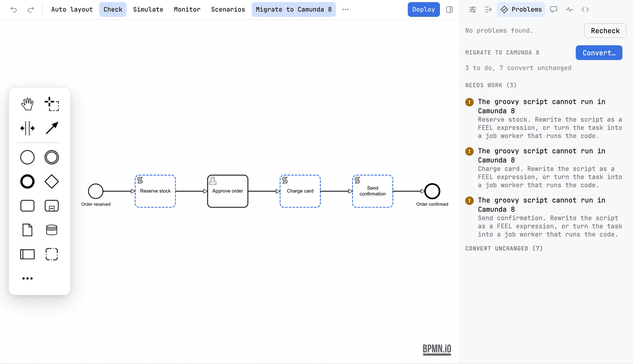Viewport: 633px width, 364px height.
Task: Open the comments speech bubble tab
Action: (553, 9)
